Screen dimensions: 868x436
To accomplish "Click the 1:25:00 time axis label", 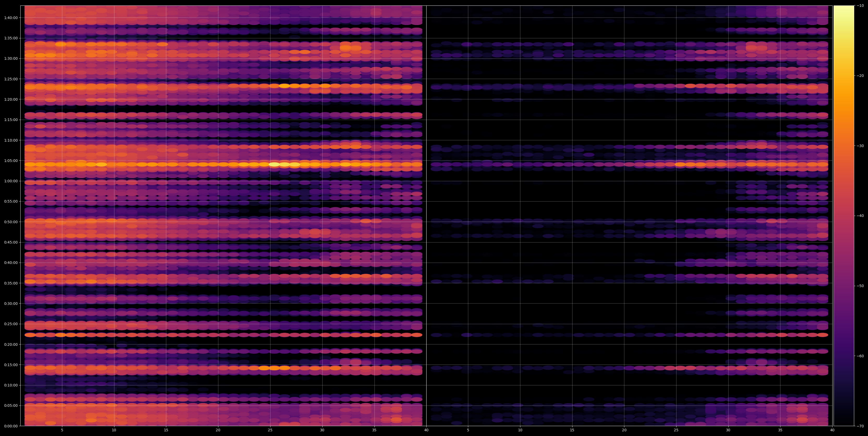I will pyautogui.click(x=11, y=79).
